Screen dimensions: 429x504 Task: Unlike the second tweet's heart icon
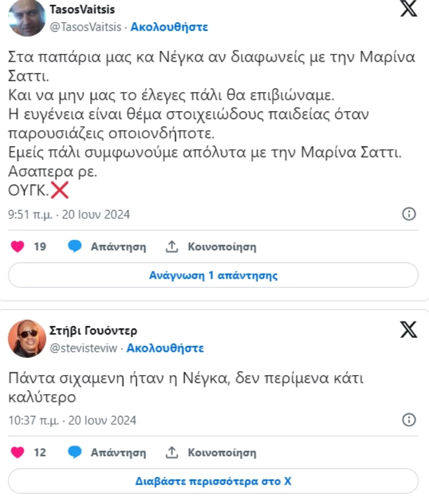17,452
